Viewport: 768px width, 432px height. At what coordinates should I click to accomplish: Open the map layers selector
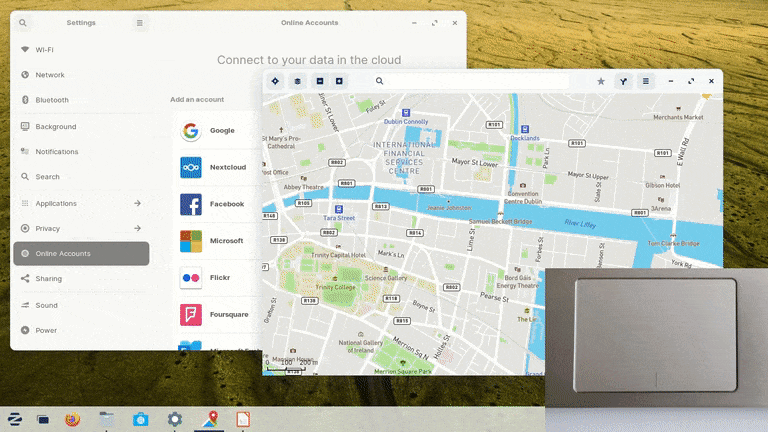297,81
